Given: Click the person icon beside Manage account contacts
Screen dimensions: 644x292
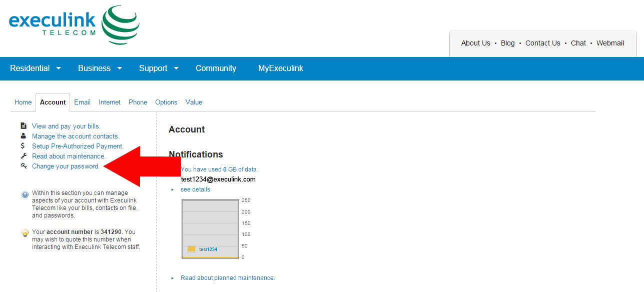Looking at the screenshot, I should click(23, 136).
